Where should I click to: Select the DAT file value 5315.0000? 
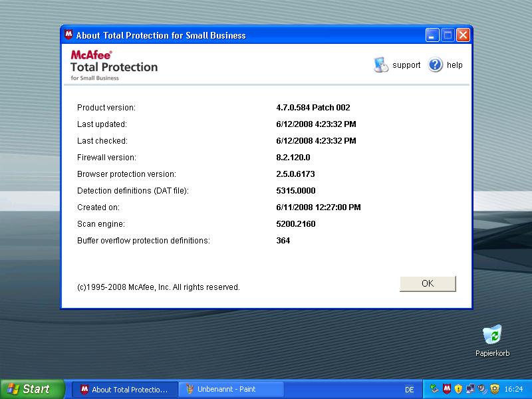point(296,191)
